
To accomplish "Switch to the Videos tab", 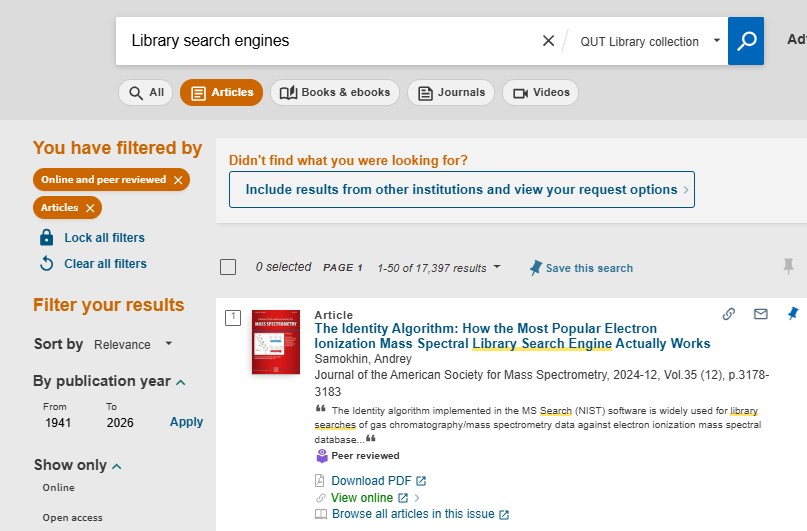I will (540, 93).
